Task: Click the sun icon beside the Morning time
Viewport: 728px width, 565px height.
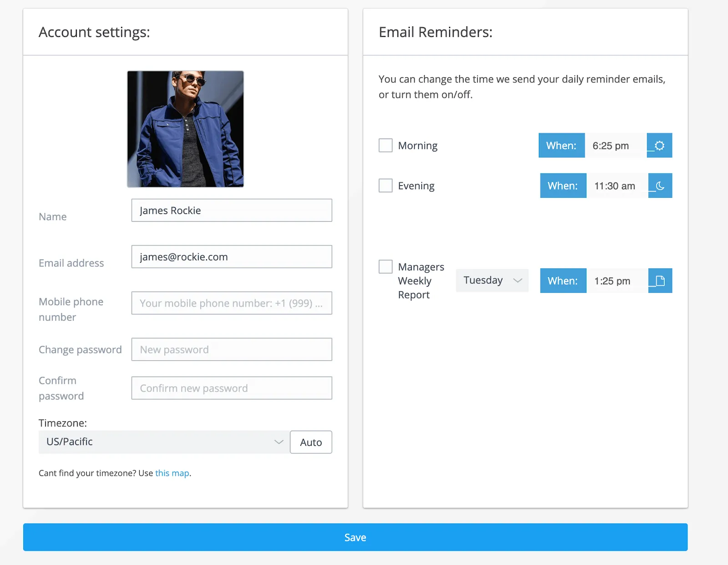Action: 659,146
